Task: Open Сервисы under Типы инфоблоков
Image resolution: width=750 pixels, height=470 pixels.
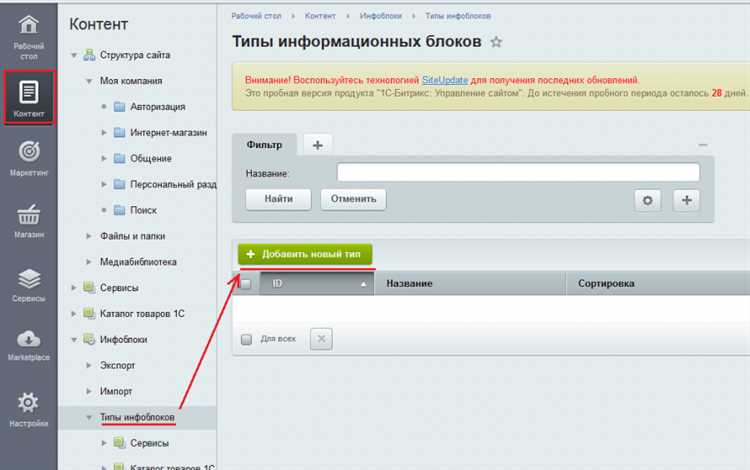Action: pyautogui.click(x=149, y=443)
